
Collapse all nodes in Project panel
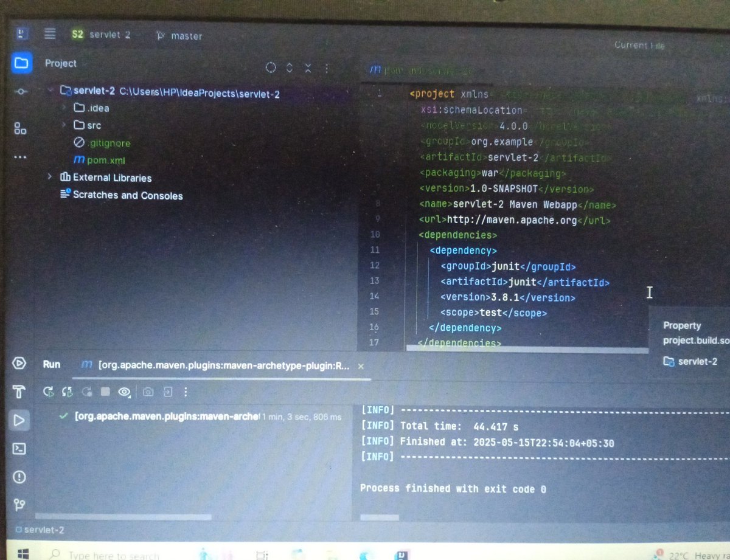308,68
